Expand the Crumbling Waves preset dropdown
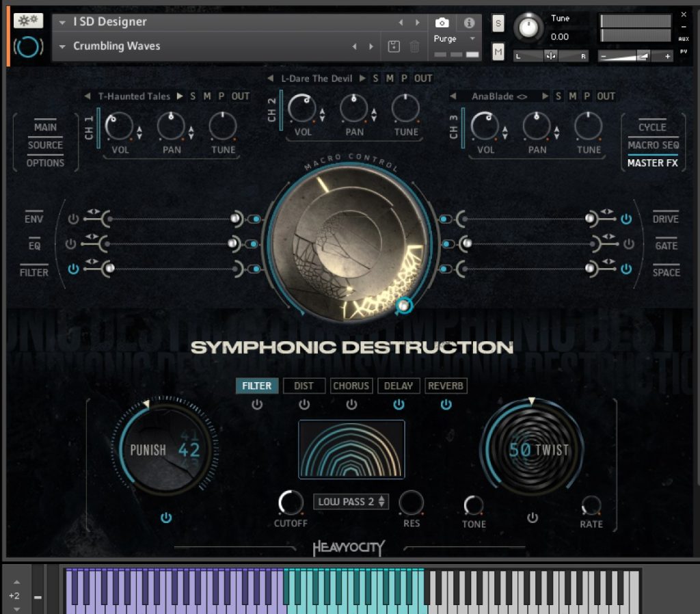Image resolution: width=700 pixels, height=614 pixels. tap(62, 46)
